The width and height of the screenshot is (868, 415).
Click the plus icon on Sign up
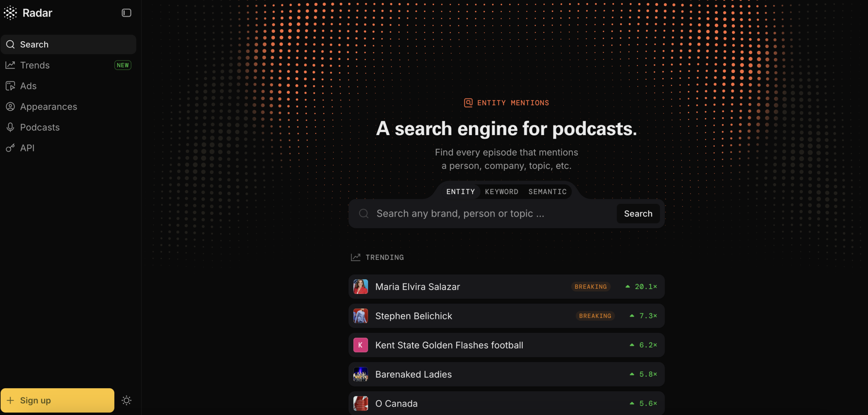(x=11, y=400)
